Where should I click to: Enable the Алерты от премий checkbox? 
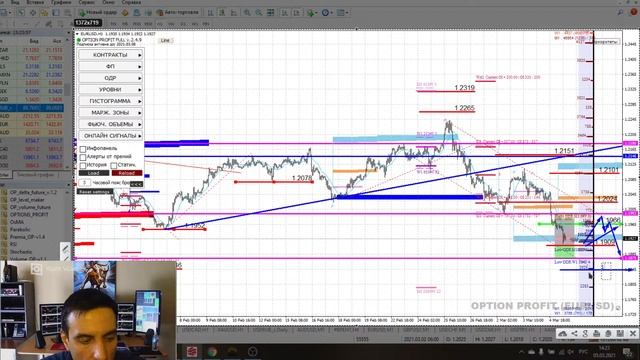[x=83, y=157]
